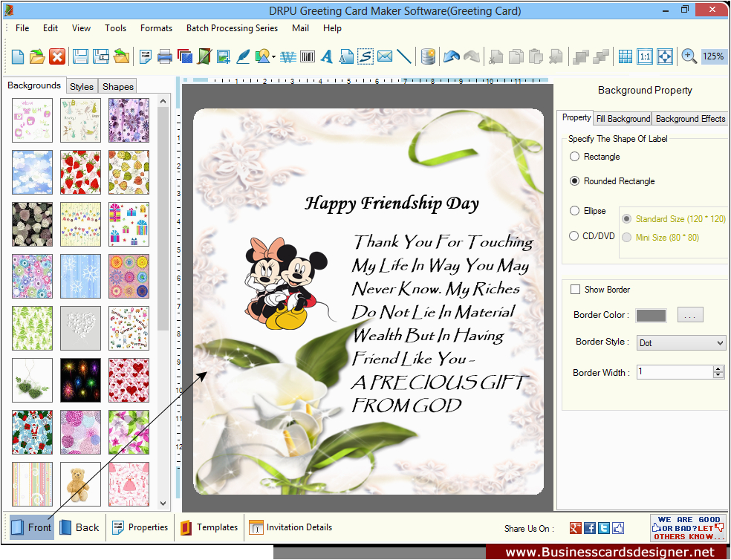Screen dimensions: 731x560
Task: Open the Batch Processing Series menu
Action: click(232, 28)
